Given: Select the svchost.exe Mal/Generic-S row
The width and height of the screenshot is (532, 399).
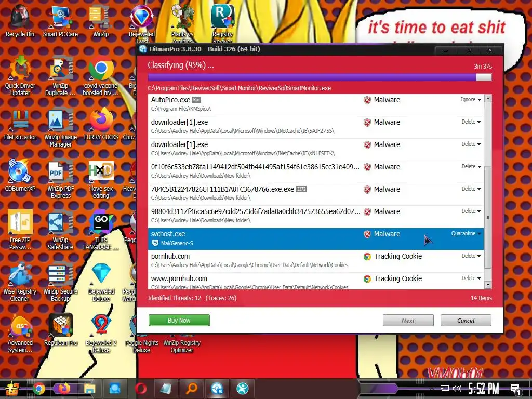Looking at the screenshot, I should [316, 238].
